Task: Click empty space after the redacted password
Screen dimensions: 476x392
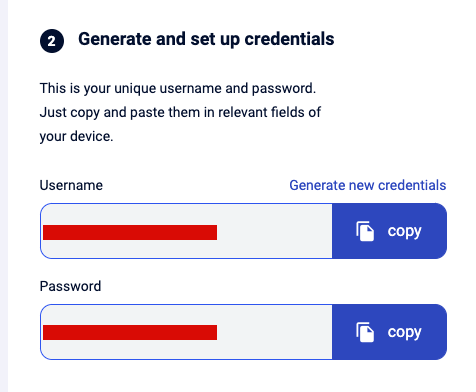Action: coord(274,332)
